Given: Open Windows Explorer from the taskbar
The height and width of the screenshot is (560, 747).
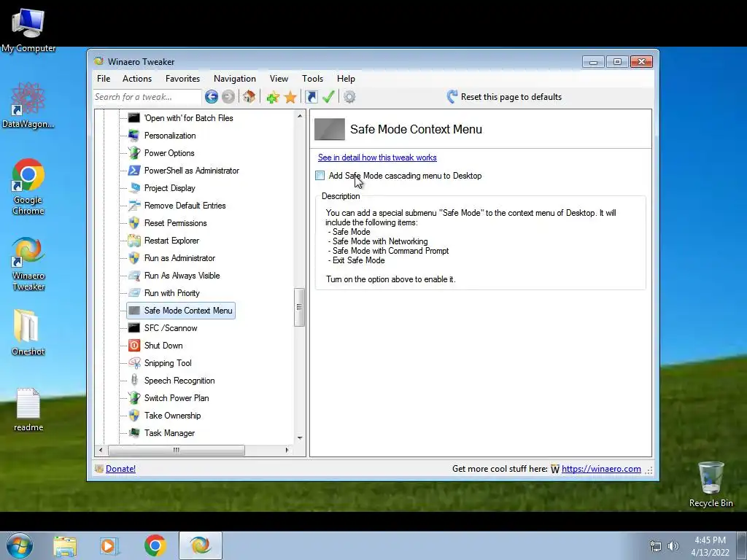Looking at the screenshot, I should (x=65, y=545).
